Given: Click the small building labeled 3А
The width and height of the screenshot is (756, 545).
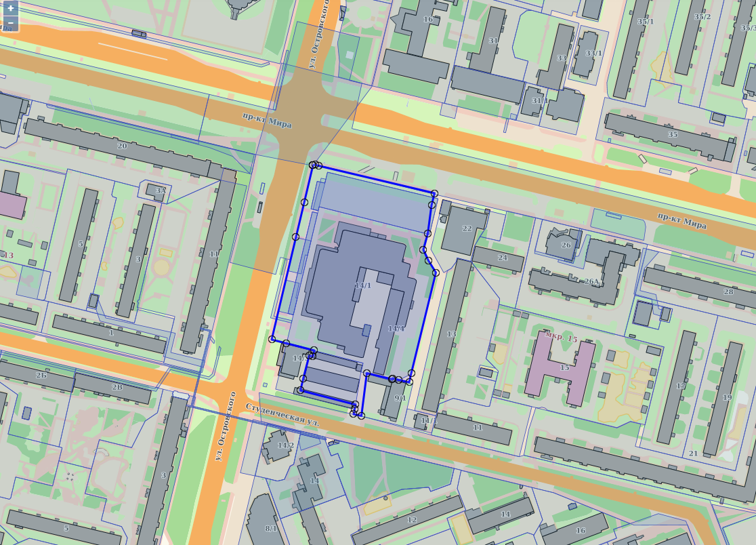Looking at the screenshot, I should click(160, 191).
